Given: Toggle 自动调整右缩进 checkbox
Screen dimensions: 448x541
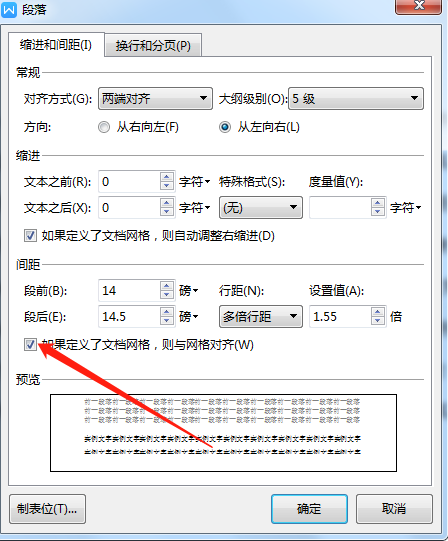Looking at the screenshot, I should 30,236.
